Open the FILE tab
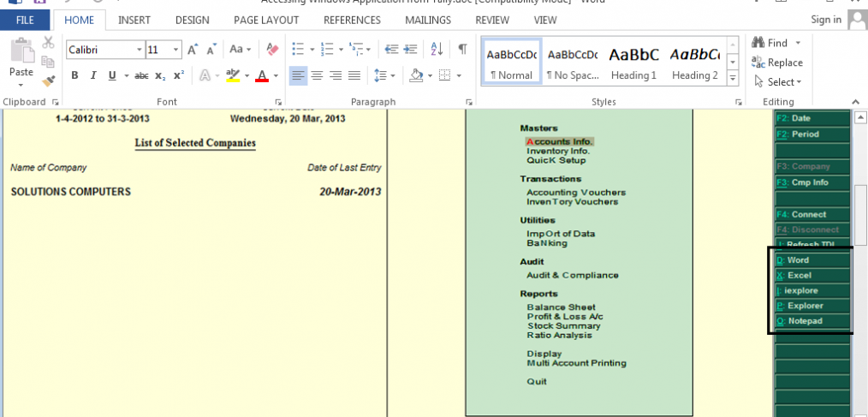Image resolution: width=868 pixels, height=417 pixels. click(x=26, y=20)
